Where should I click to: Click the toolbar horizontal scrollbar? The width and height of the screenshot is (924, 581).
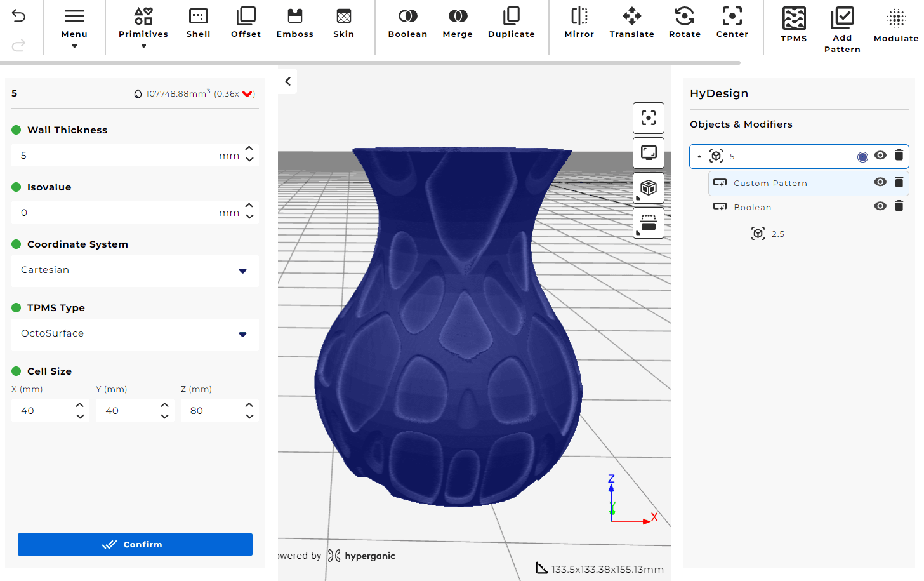pos(370,63)
